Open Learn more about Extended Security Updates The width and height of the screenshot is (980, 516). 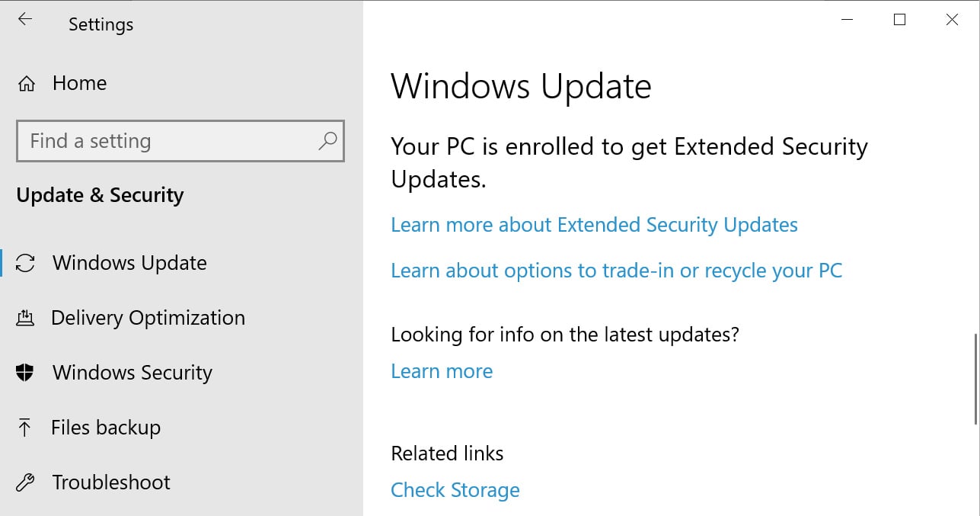point(594,224)
